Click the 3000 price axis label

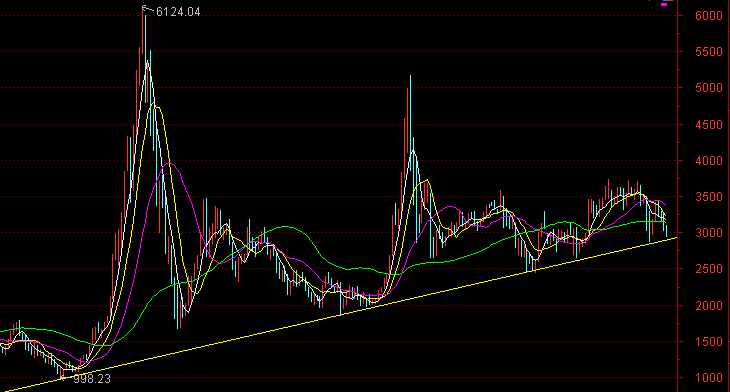click(x=709, y=233)
